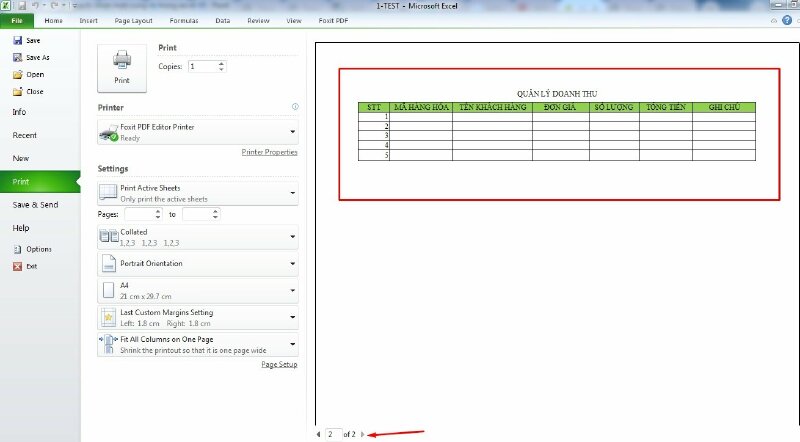Expand the Portrait Orientation dropdown
Image resolution: width=800 pixels, height=442 pixels.
pyautogui.click(x=292, y=264)
